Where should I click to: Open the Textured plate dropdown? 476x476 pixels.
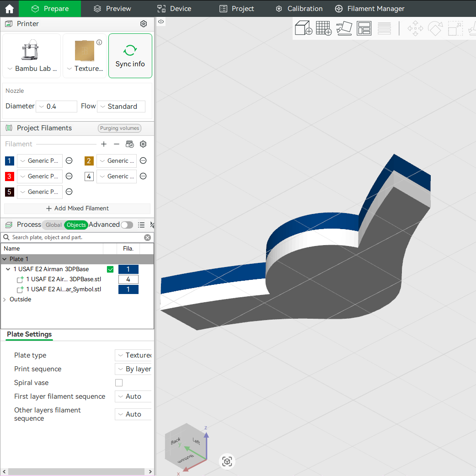coord(85,69)
